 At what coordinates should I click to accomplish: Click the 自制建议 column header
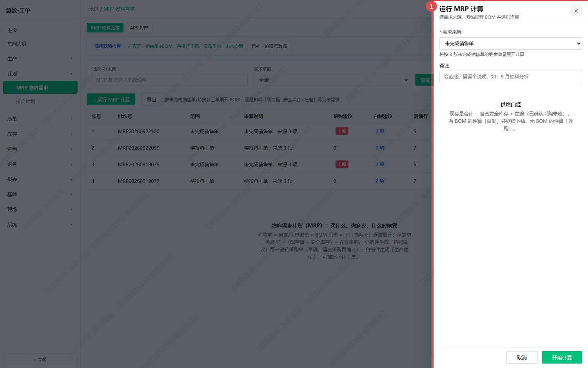(383, 117)
